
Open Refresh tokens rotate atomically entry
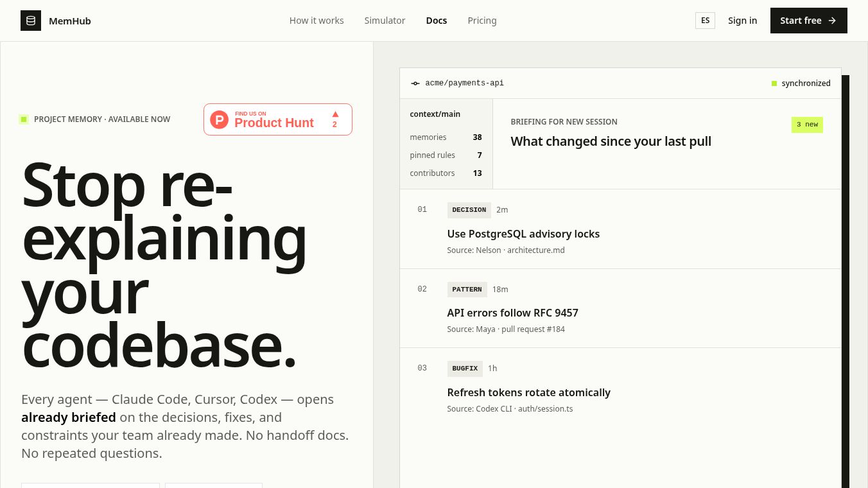coord(529,392)
